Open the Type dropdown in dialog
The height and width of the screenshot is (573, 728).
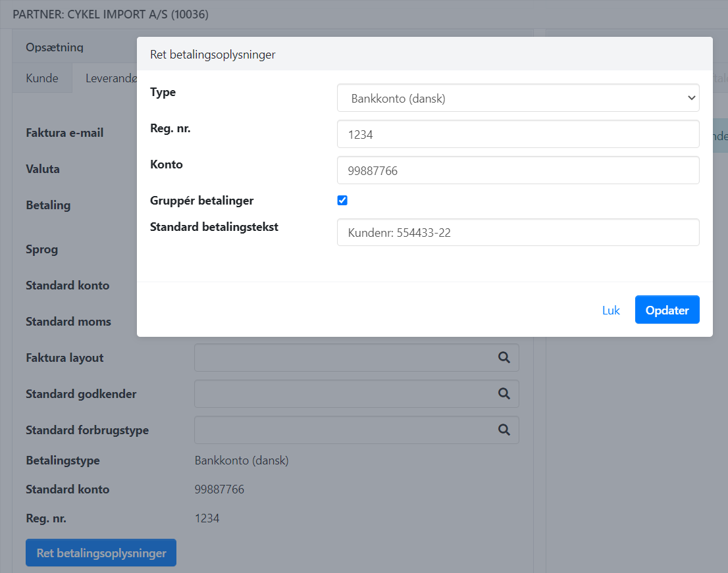517,98
